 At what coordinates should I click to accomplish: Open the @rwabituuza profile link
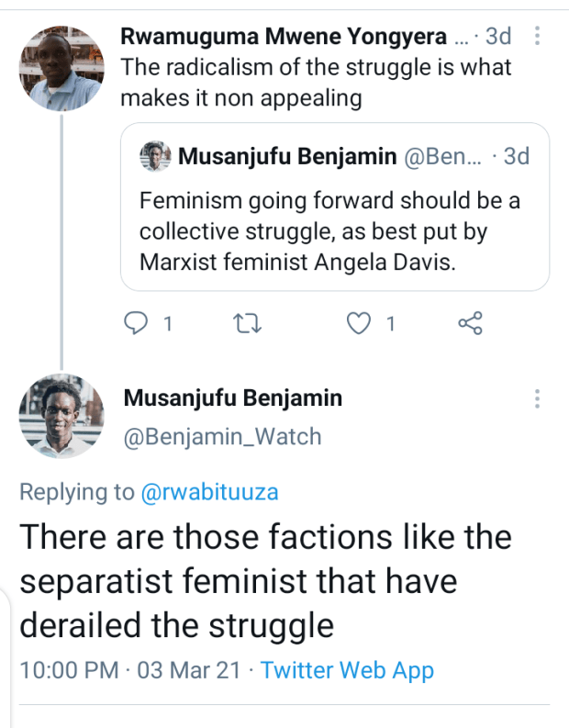209,492
